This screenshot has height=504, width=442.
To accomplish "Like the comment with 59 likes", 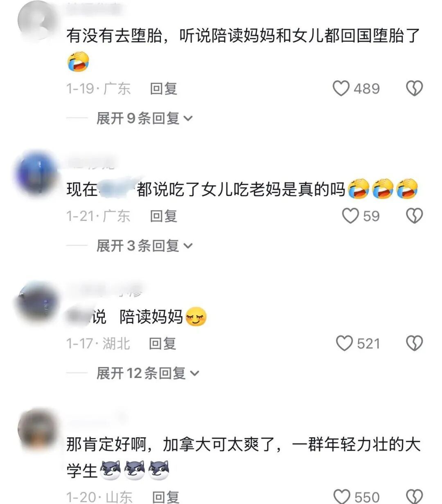I will pos(350,216).
